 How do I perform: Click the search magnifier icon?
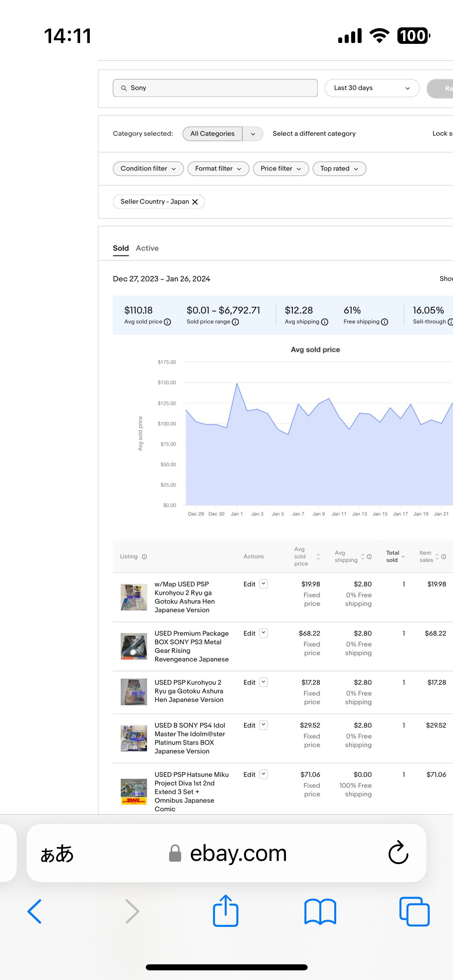[124, 88]
